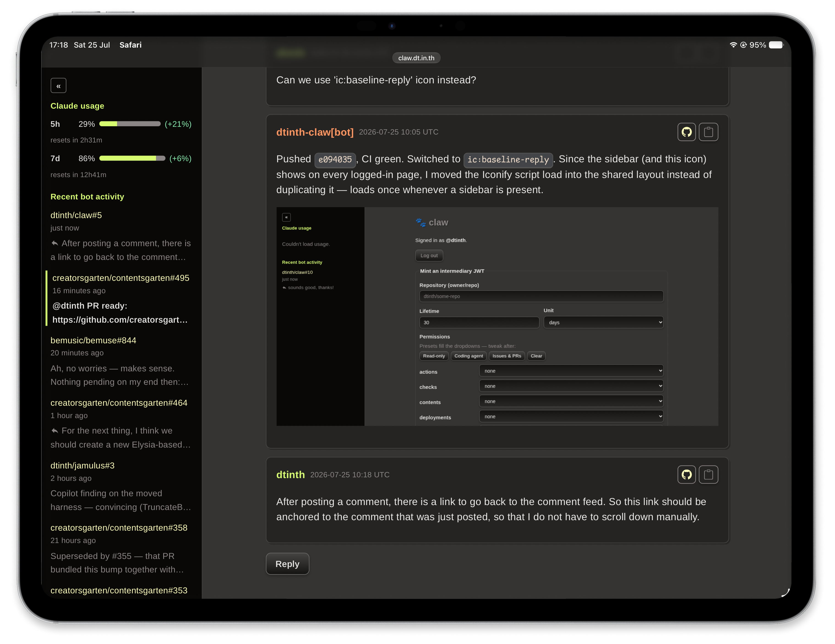Image resolution: width=835 pixels, height=644 pixels.
Task: Click 'resets in 2h31m' text
Action: click(x=76, y=140)
